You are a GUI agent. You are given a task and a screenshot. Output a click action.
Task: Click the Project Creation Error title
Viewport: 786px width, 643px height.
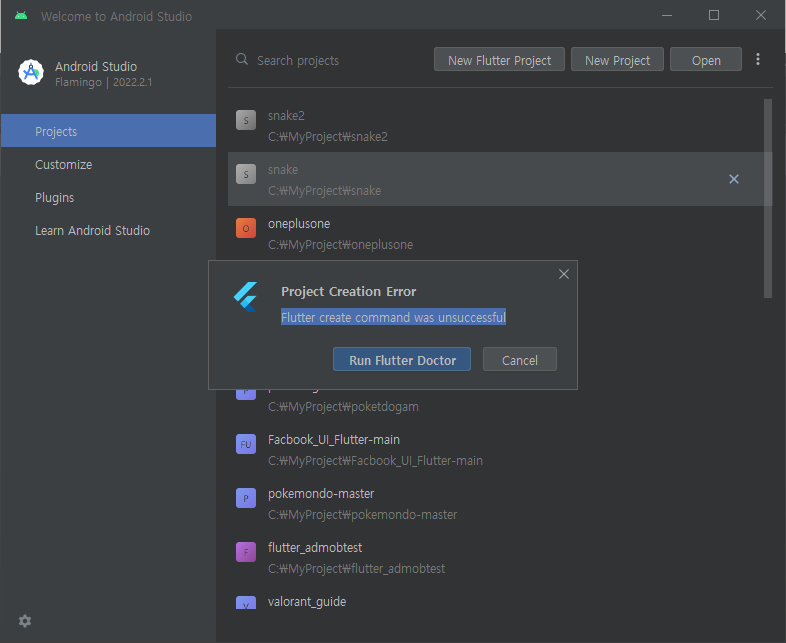point(348,291)
